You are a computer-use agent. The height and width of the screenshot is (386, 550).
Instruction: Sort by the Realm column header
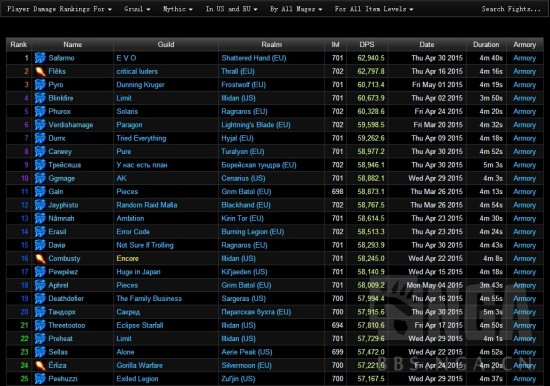(271, 45)
